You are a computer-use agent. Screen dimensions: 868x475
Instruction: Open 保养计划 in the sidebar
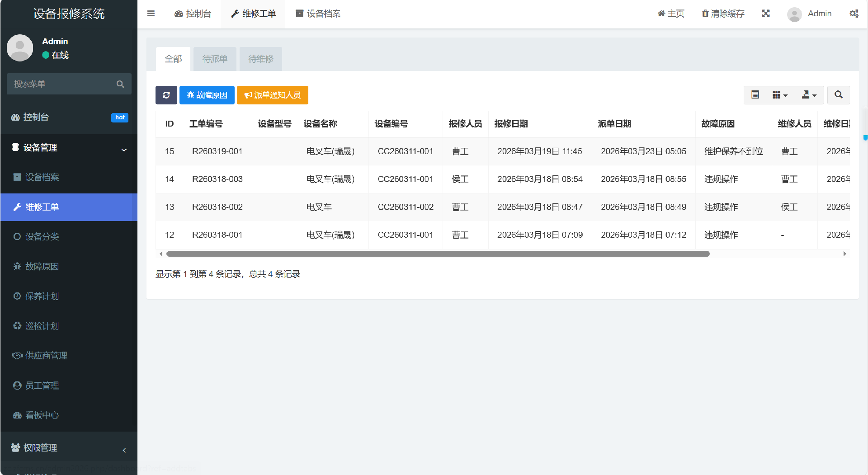[x=42, y=296]
